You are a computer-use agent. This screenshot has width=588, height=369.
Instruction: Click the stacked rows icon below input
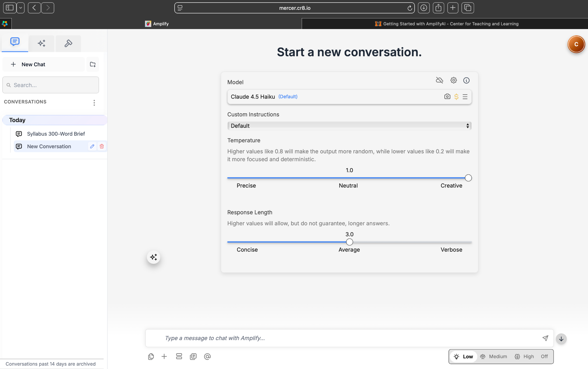179,357
